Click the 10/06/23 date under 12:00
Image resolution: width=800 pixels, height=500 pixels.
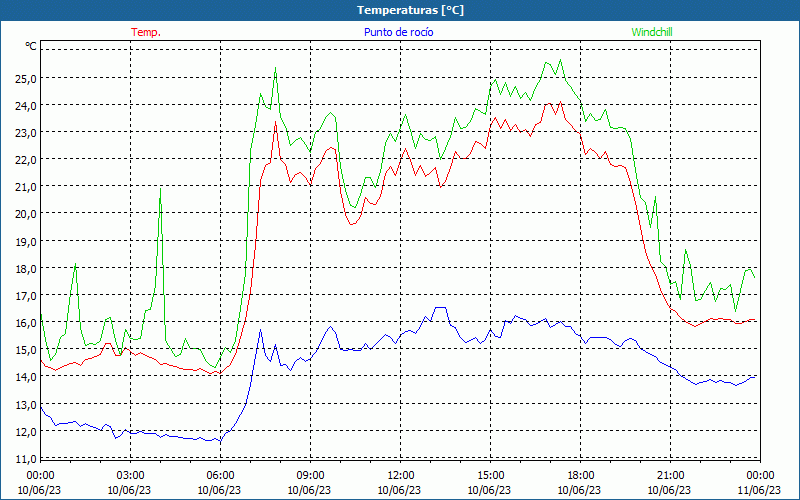coord(400,490)
